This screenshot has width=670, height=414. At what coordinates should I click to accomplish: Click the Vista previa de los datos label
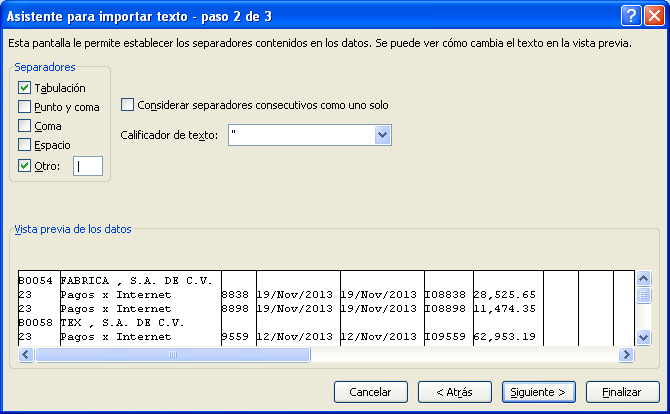click(x=73, y=229)
